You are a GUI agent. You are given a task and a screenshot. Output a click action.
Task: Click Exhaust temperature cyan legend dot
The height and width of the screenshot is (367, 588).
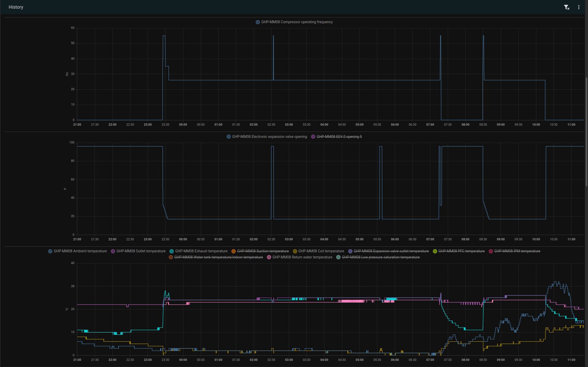pyautogui.click(x=172, y=251)
